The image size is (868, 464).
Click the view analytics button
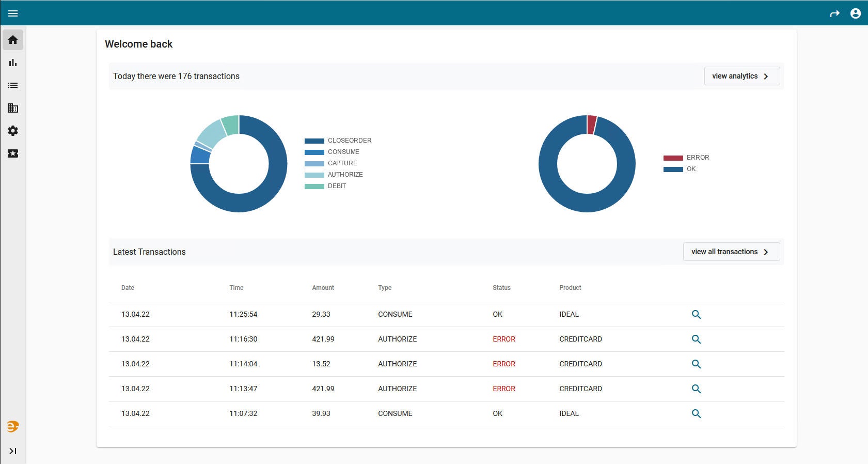[741, 76]
